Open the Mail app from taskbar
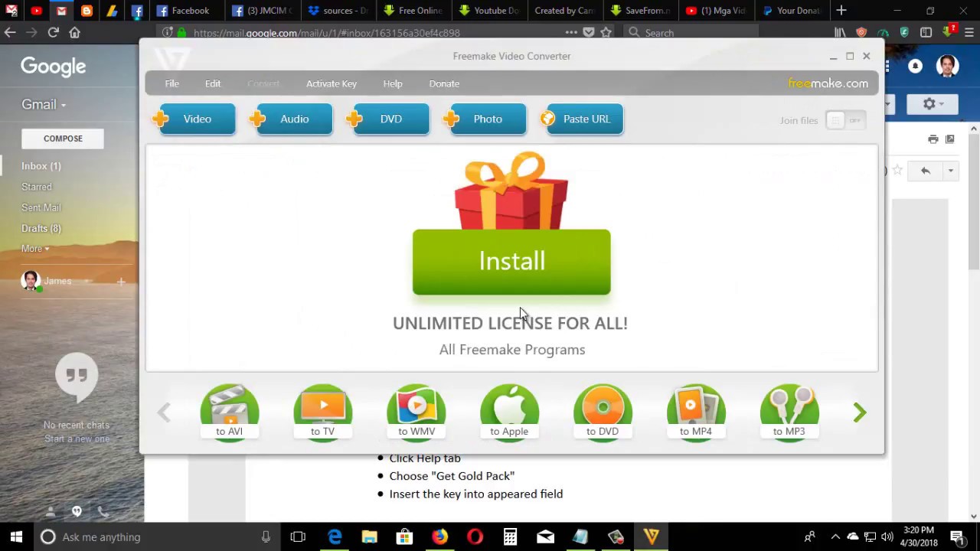Image resolution: width=980 pixels, height=551 pixels. 545,536
